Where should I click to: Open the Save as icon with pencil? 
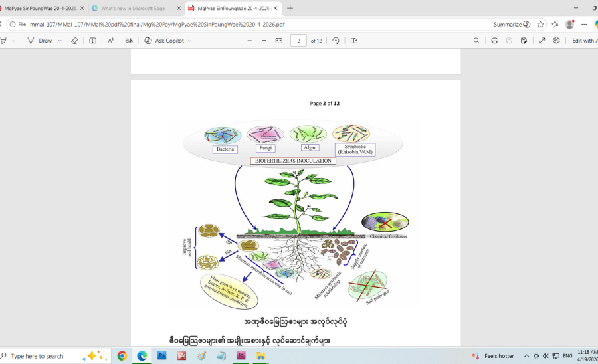click(524, 41)
